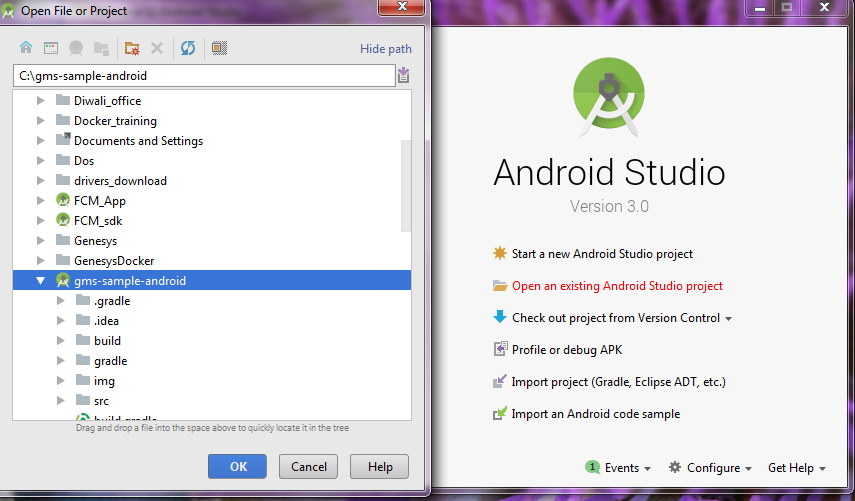Viewport: 855px width, 501px height.
Task: Click Start a new Android Studio project
Action: (602, 254)
